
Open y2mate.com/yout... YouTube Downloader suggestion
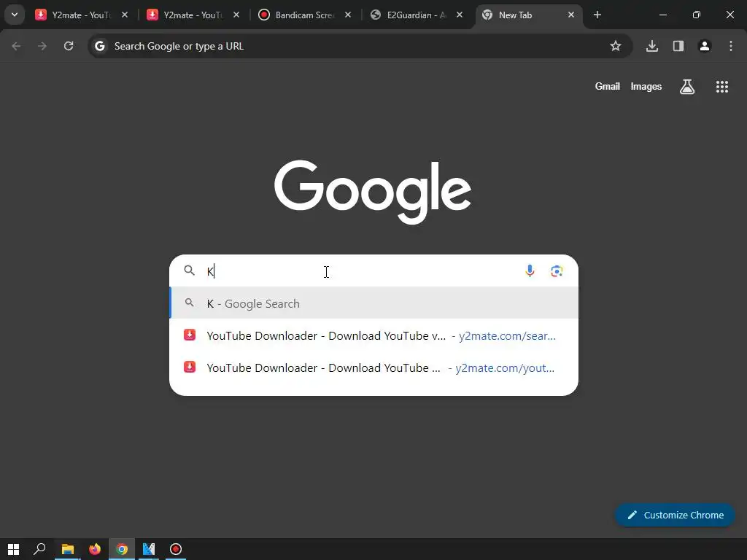point(374,367)
